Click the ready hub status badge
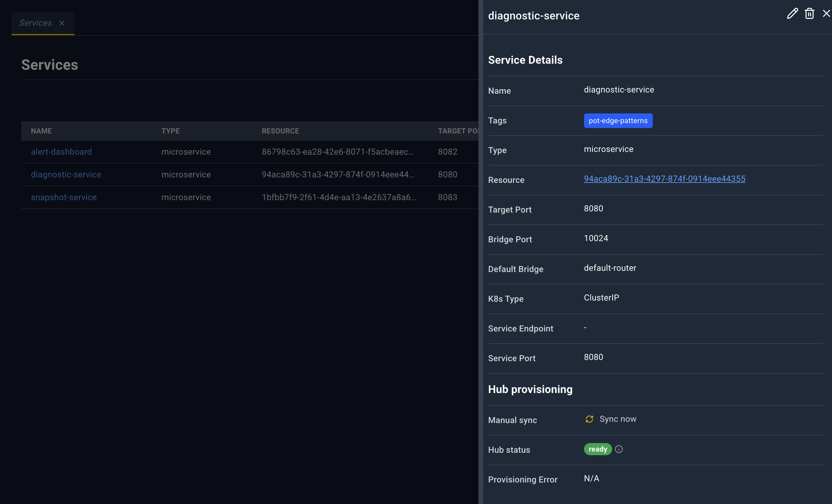This screenshot has width=832, height=504. (x=598, y=449)
